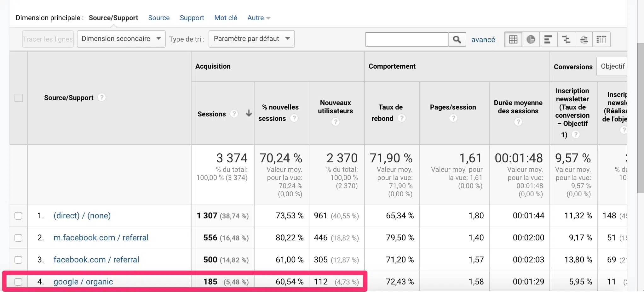Click the 185 sessions cell
The image size is (644, 292).
210,282
